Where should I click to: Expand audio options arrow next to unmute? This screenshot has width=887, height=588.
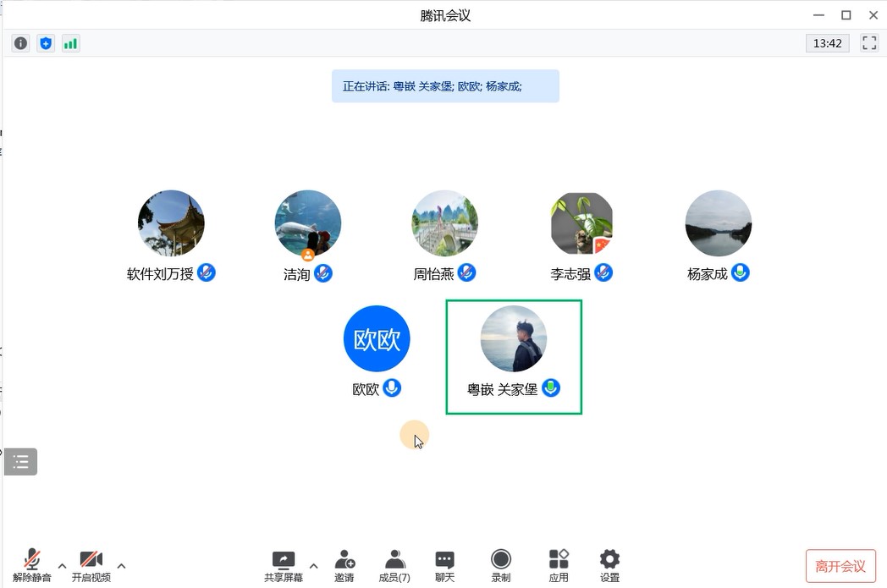coord(62,566)
